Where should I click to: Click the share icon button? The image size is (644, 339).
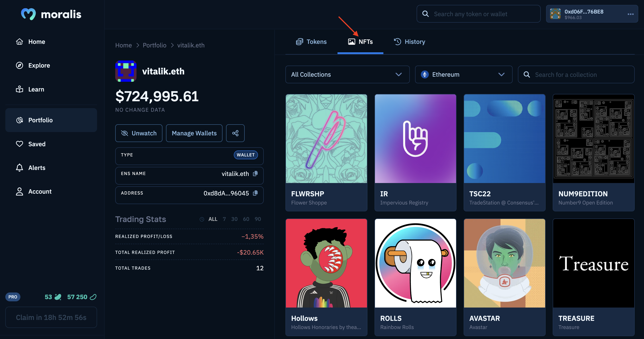click(x=235, y=133)
